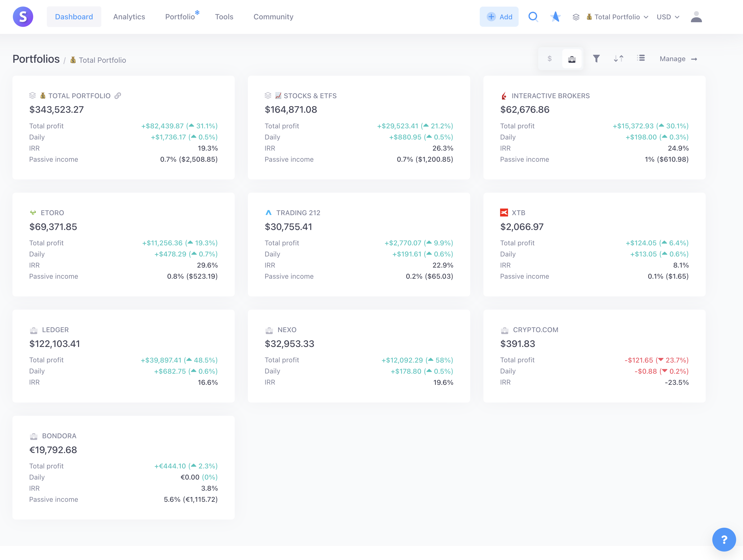Select the Tools menu item
Image resolution: width=743 pixels, height=560 pixels.
[224, 17]
